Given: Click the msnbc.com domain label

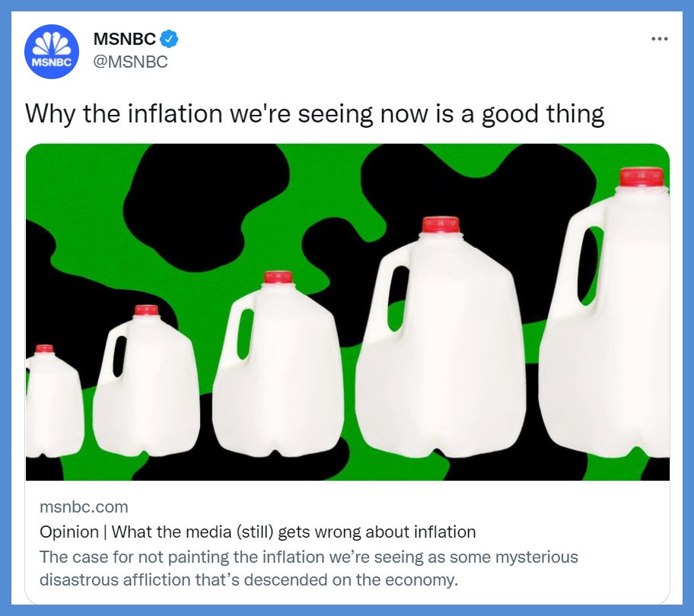Looking at the screenshot, I should click(x=84, y=506).
